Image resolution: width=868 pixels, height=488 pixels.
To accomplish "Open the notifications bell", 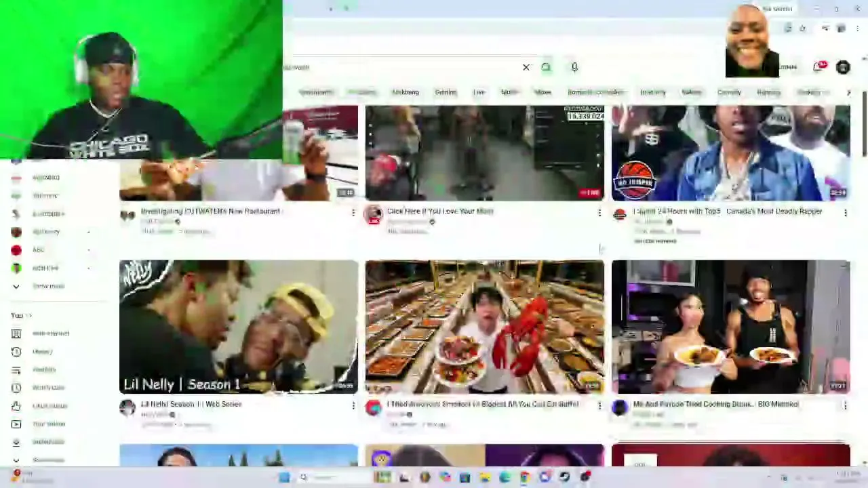I will [818, 66].
